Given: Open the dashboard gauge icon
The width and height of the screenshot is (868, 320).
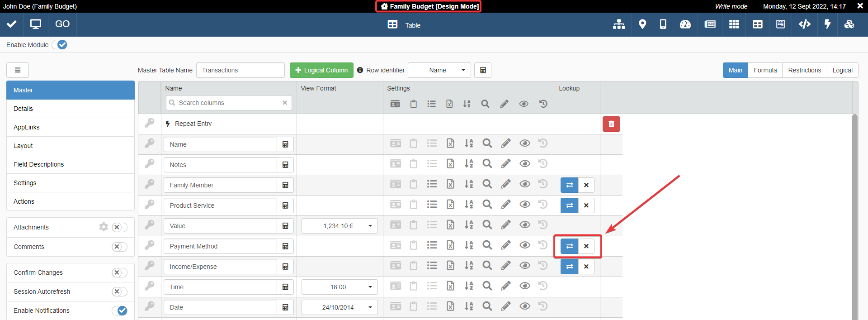Looking at the screenshot, I should click(685, 24).
